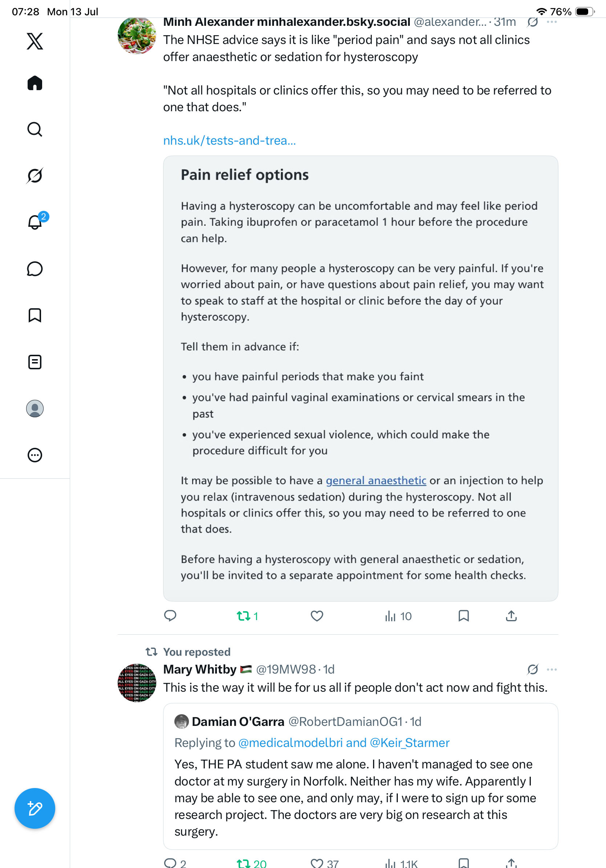Open Lists icon in the sidebar
Viewport: 606px width, 868px height.
click(x=35, y=362)
